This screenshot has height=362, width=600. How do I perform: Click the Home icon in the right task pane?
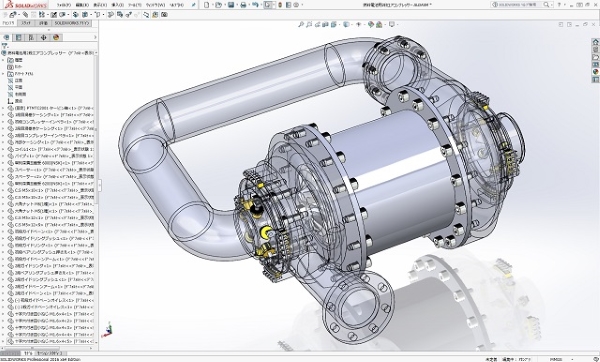coord(595,42)
